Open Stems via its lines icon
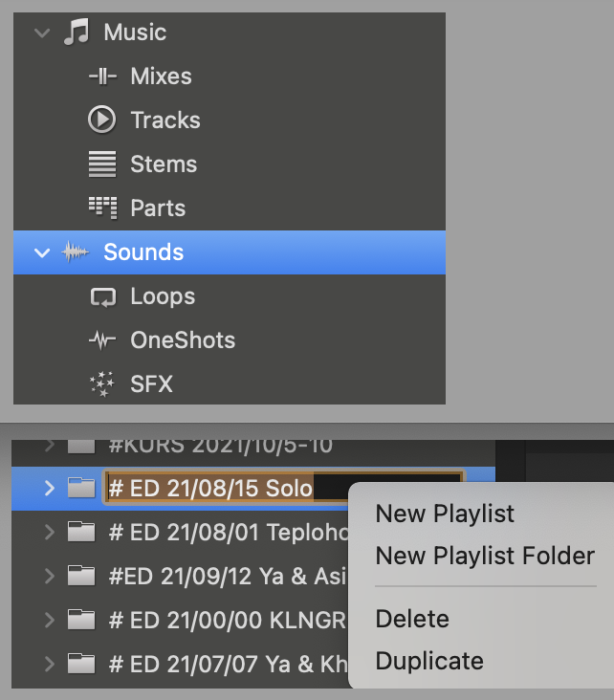Screen dimensions: 614x700 tap(101, 164)
